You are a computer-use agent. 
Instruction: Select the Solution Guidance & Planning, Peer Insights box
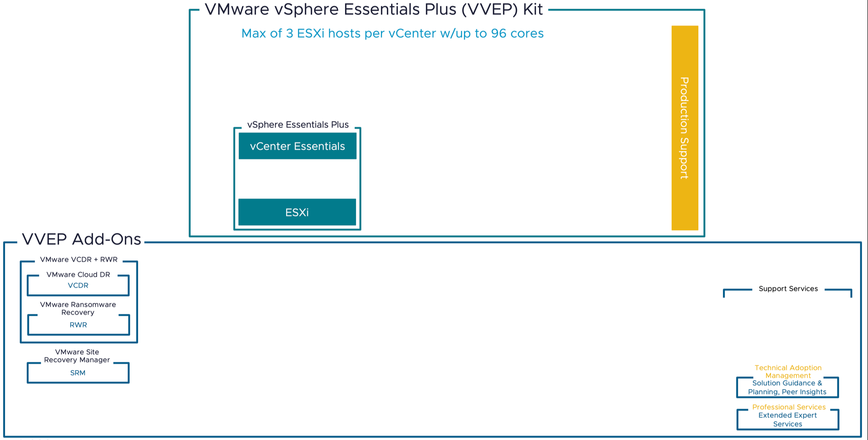(787, 387)
